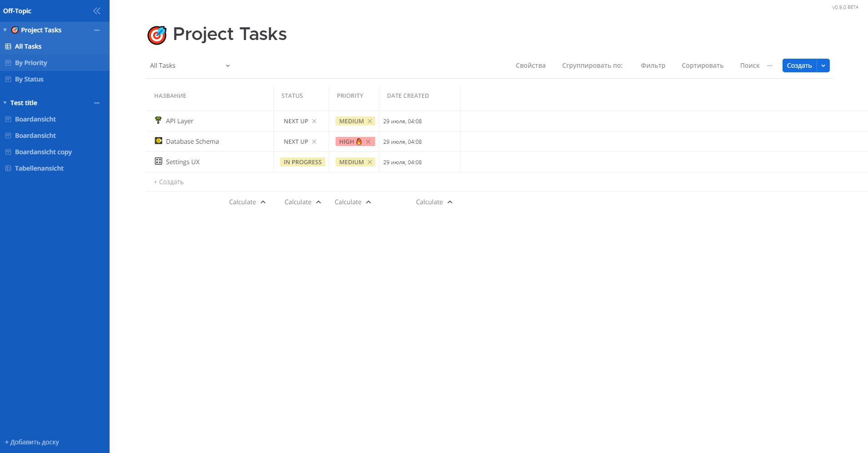868x453 pixels.
Task: Click the Settings UX task icon
Action: pyautogui.click(x=158, y=161)
